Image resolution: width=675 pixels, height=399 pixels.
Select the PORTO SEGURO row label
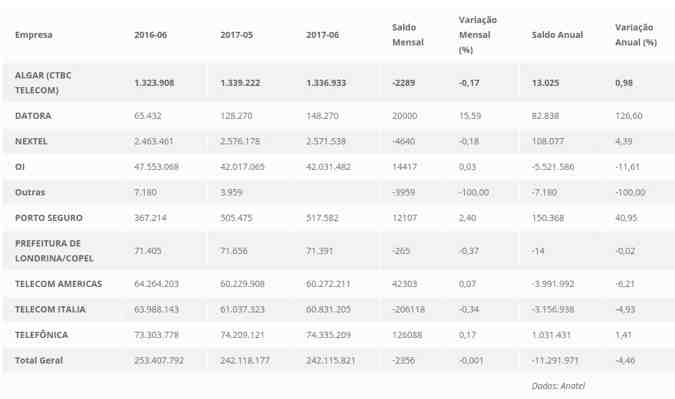pyautogui.click(x=49, y=218)
